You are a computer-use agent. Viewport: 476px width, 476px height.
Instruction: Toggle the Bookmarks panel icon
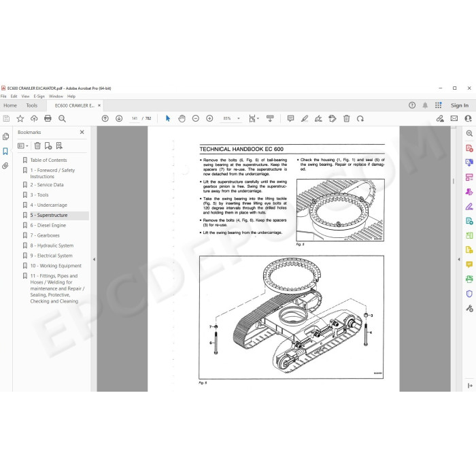[5, 151]
